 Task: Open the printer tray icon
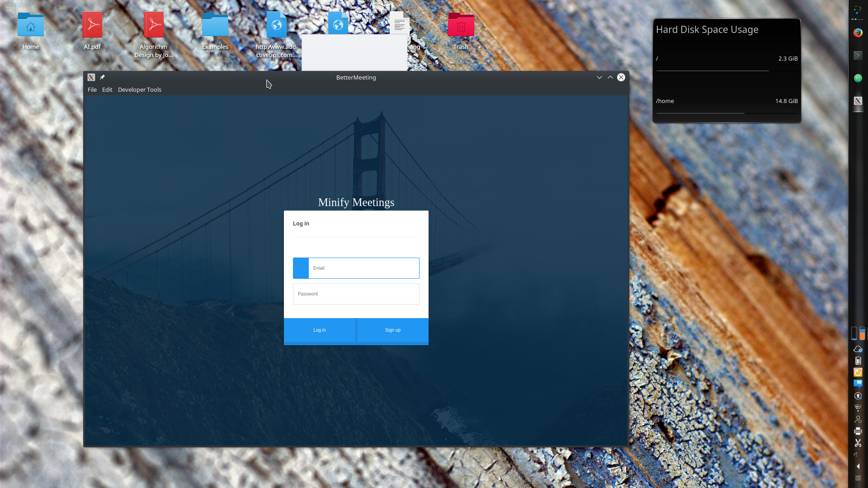858,431
